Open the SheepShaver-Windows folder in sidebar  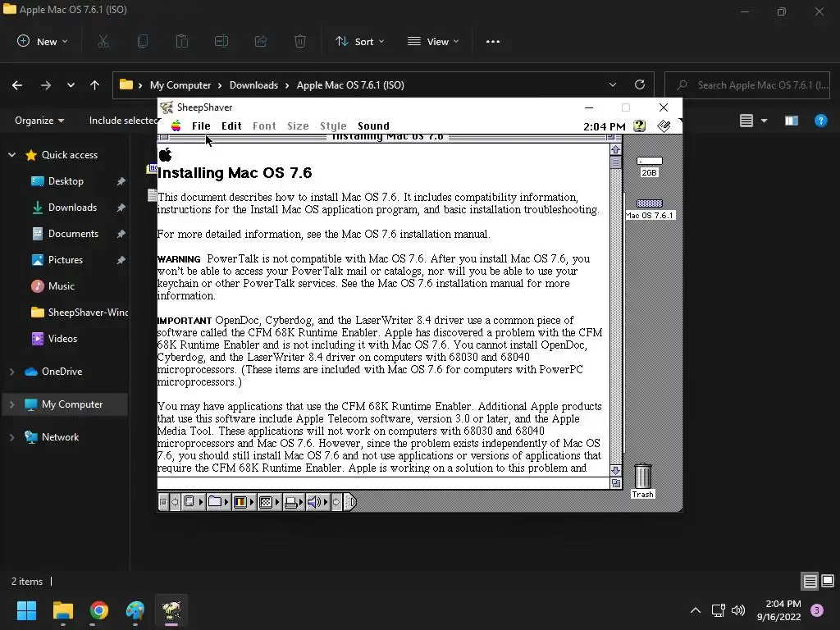click(80, 313)
